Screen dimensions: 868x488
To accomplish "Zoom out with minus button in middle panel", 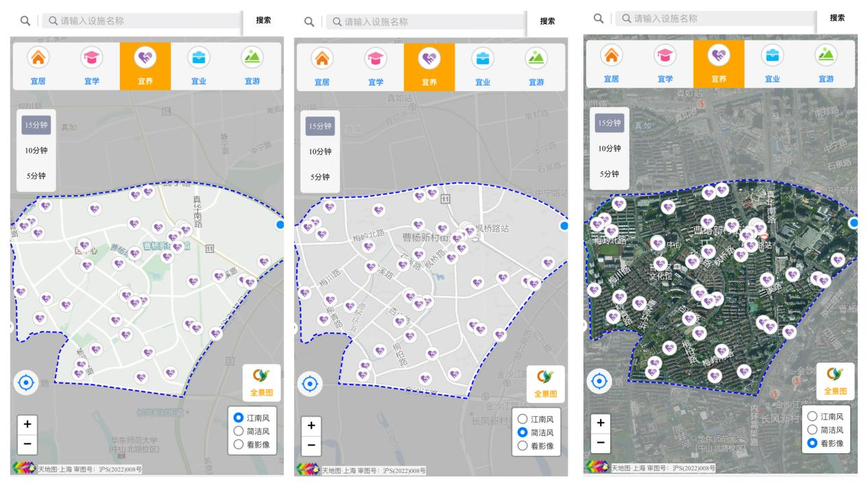I will [311, 444].
